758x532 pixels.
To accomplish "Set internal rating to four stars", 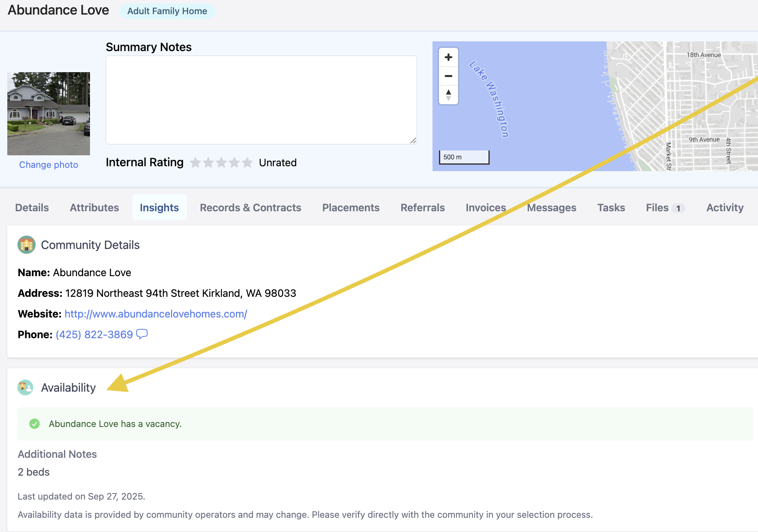I will [234, 163].
